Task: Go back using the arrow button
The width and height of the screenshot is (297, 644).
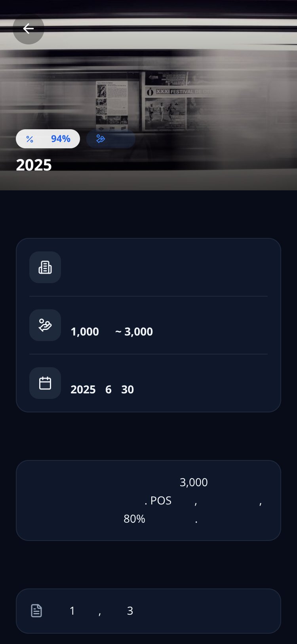Action: coord(28,29)
